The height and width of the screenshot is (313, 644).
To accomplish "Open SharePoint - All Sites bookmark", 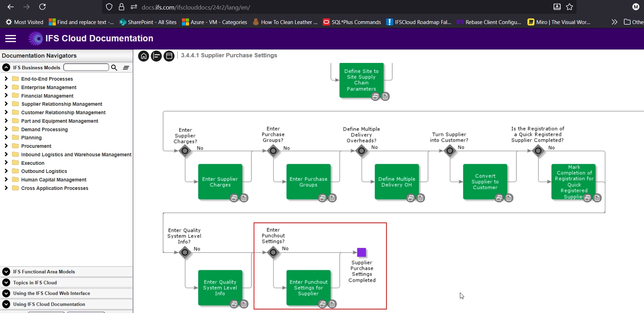I will [148, 22].
